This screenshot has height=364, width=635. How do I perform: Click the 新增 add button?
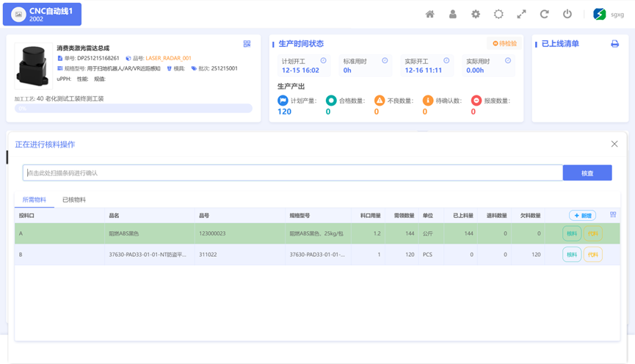point(582,216)
